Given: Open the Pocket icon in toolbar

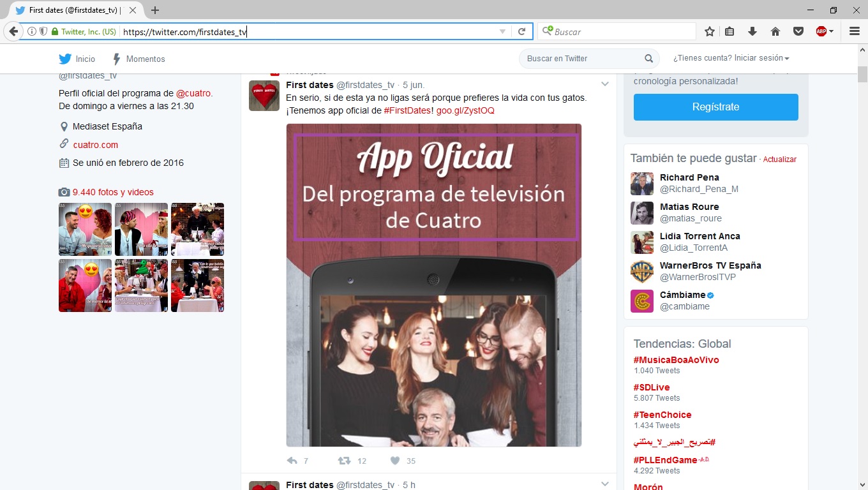Looking at the screenshot, I should coord(798,32).
